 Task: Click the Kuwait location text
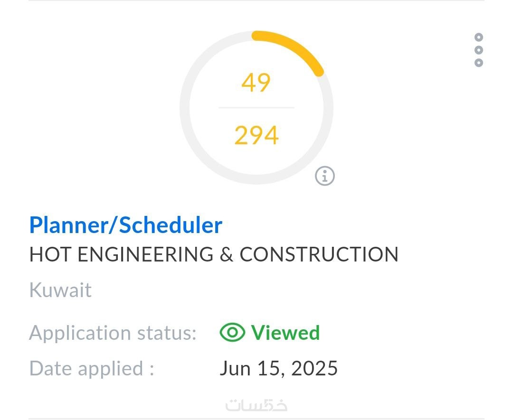click(x=60, y=290)
